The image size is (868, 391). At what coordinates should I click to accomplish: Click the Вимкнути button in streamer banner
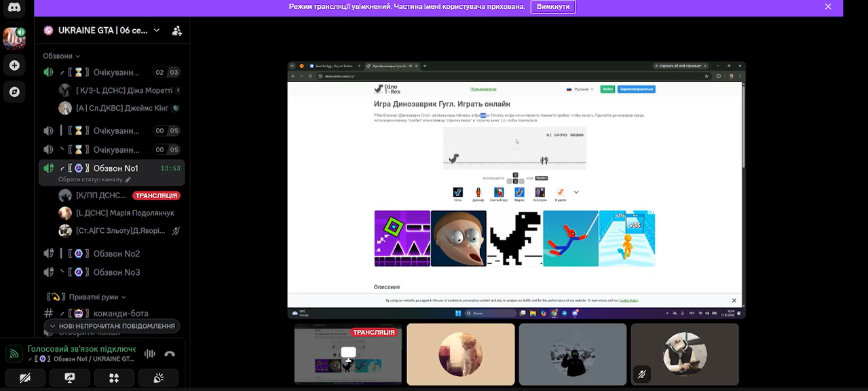[x=553, y=7]
